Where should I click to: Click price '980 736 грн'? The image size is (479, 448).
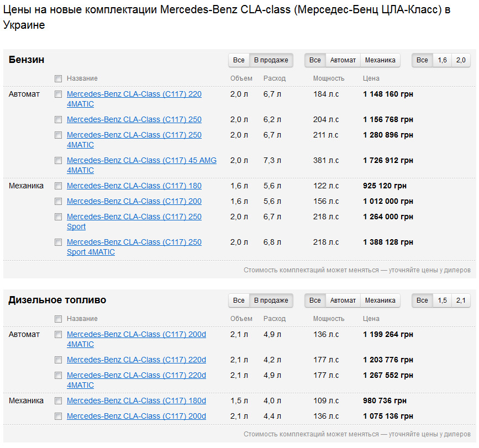pos(385,400)
